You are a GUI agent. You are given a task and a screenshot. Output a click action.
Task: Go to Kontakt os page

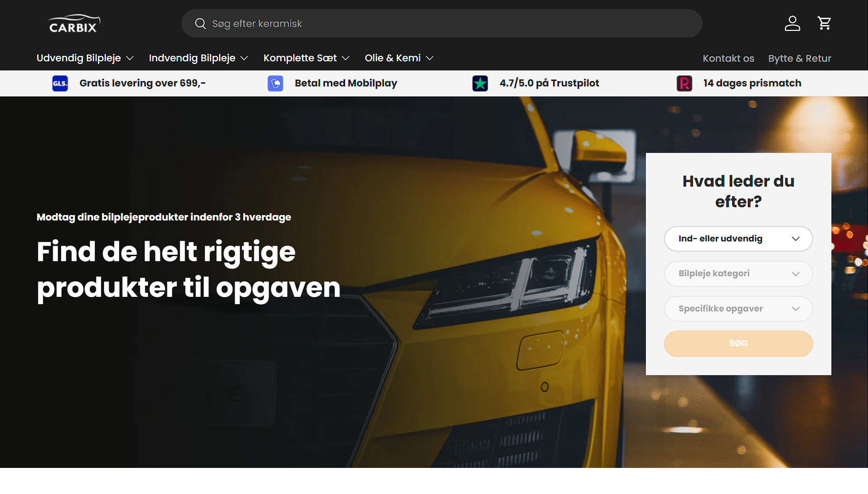728,59
